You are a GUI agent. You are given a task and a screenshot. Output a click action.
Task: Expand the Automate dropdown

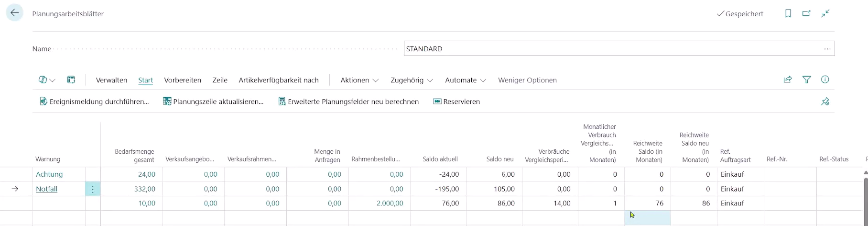[466, 80]
